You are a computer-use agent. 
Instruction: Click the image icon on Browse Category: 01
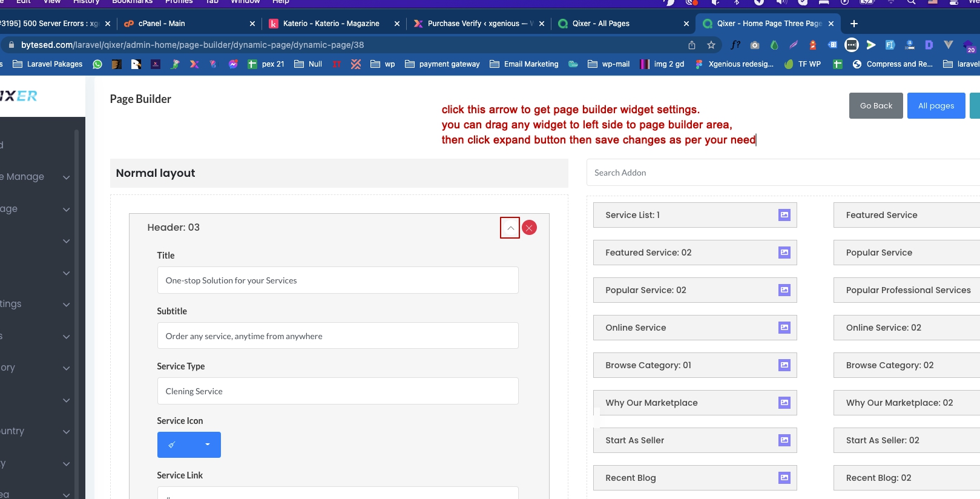pos(784,365)
